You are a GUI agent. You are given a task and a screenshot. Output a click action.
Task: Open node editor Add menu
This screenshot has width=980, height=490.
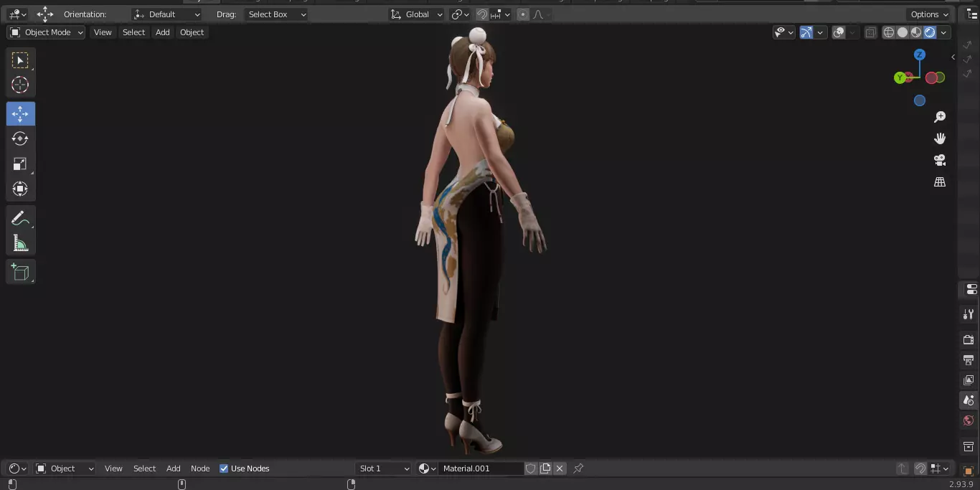pos(174,468)
